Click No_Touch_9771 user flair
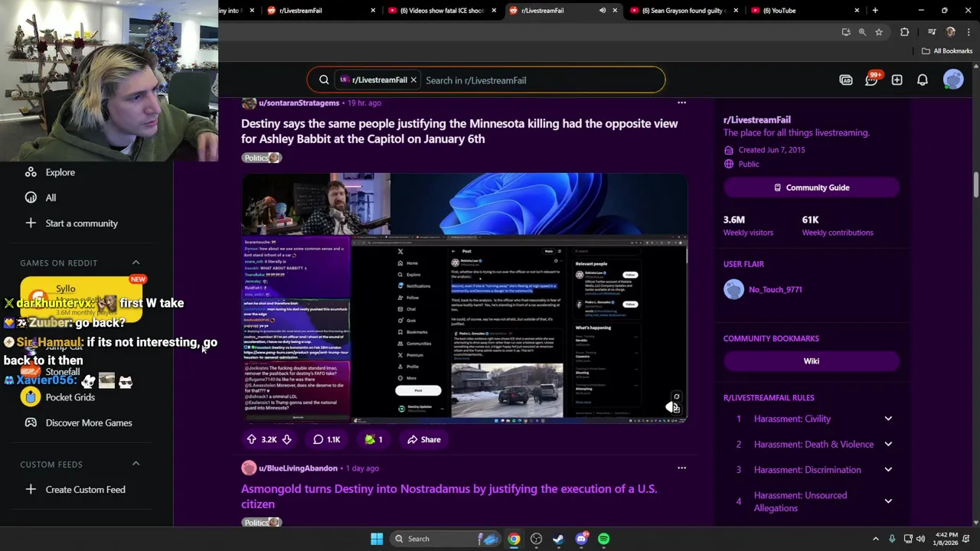 click(x=775, y=289)
